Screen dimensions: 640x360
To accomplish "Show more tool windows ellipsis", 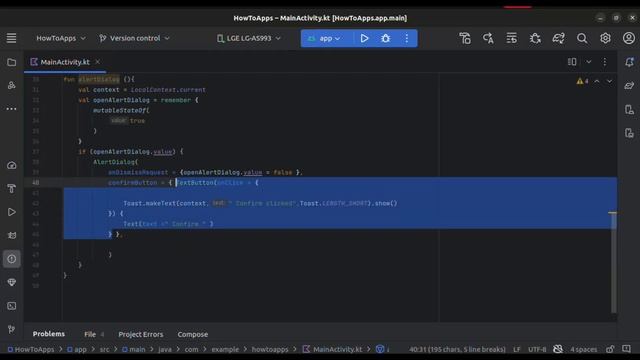I will click(11, 109).
